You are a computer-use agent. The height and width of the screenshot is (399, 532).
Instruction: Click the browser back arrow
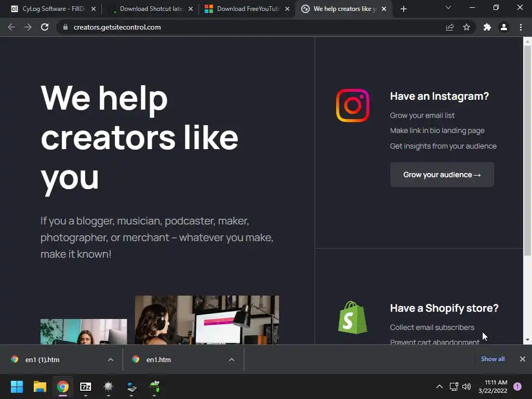[11, 27]
